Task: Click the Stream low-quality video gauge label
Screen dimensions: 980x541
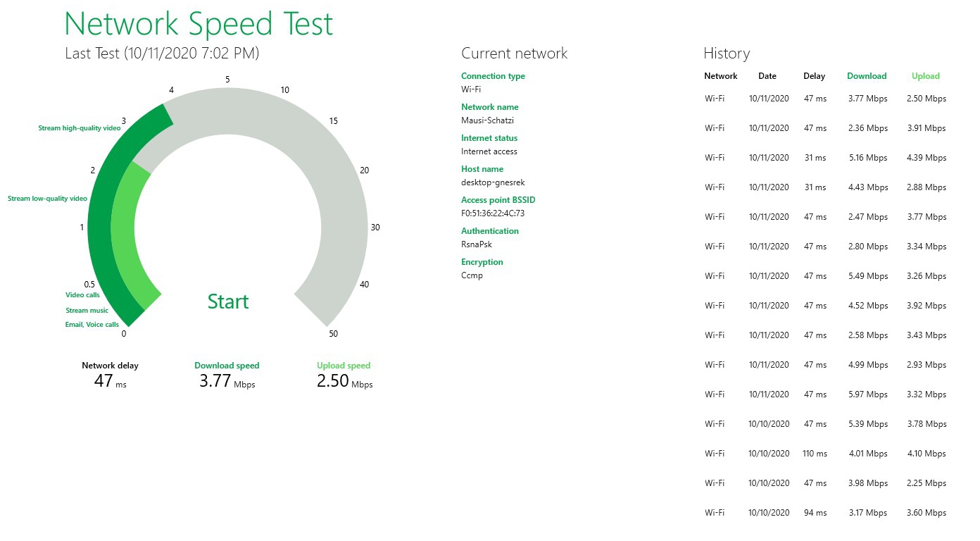Action: 47,199
